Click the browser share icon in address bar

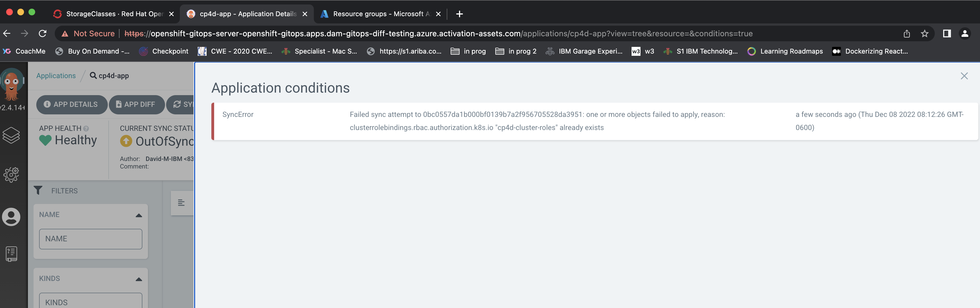[907, 33]
